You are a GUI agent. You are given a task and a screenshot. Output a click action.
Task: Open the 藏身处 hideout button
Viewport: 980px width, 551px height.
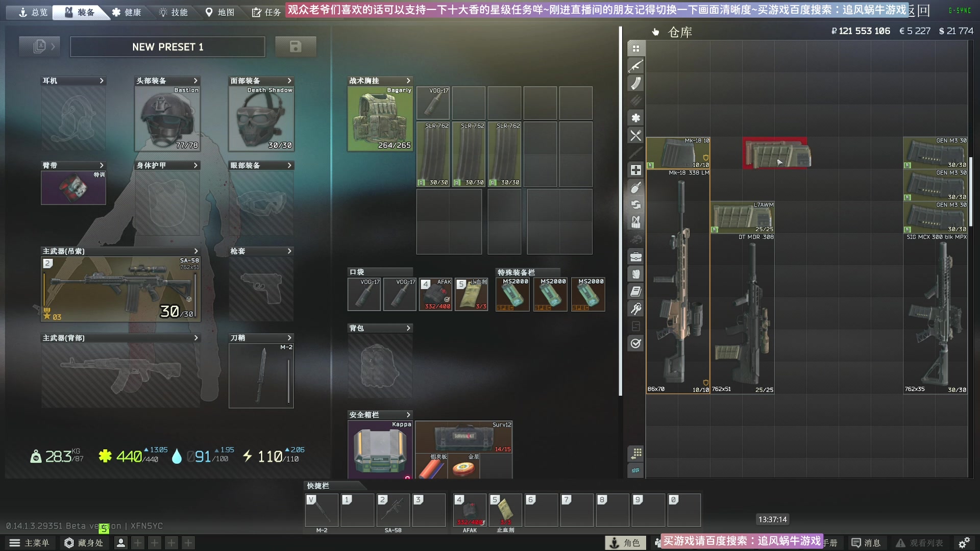(x=84, y=543)
